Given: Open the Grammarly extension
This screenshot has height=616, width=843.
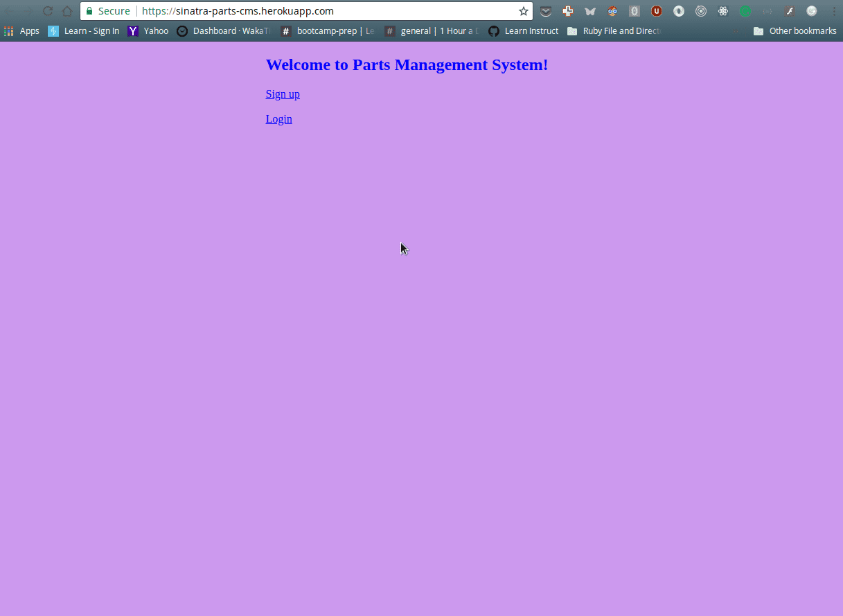Looking at the screenshot, I should tap(745, 11).
